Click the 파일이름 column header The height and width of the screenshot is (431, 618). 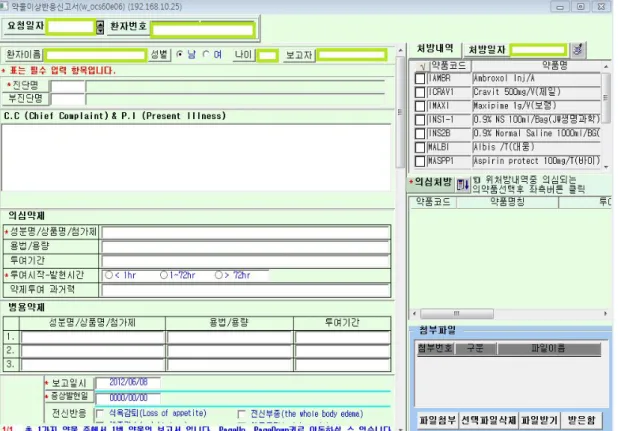pos(548,348)
